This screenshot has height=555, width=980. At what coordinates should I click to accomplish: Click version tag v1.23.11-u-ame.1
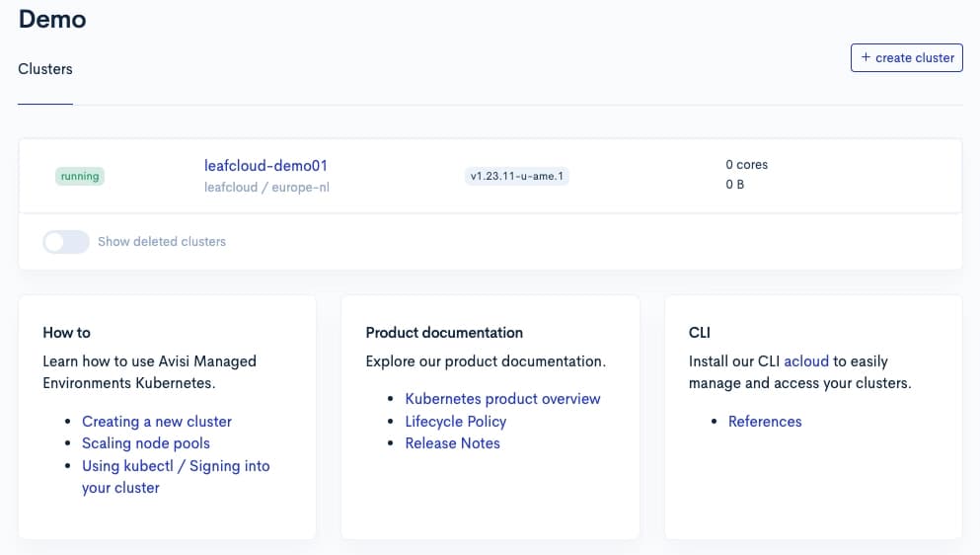(517, 176)
